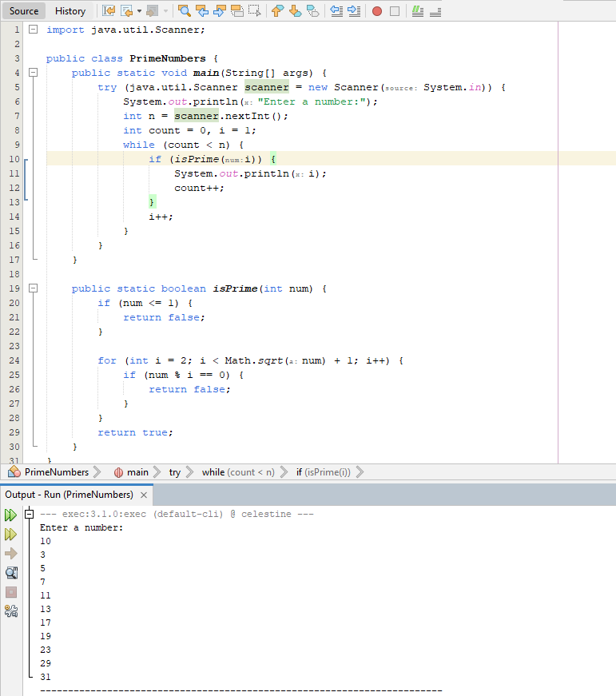Viewport: 616px width, 696px height.
Task: Click the exec:3.1.0:exec output line
Action: coord(177,514)
